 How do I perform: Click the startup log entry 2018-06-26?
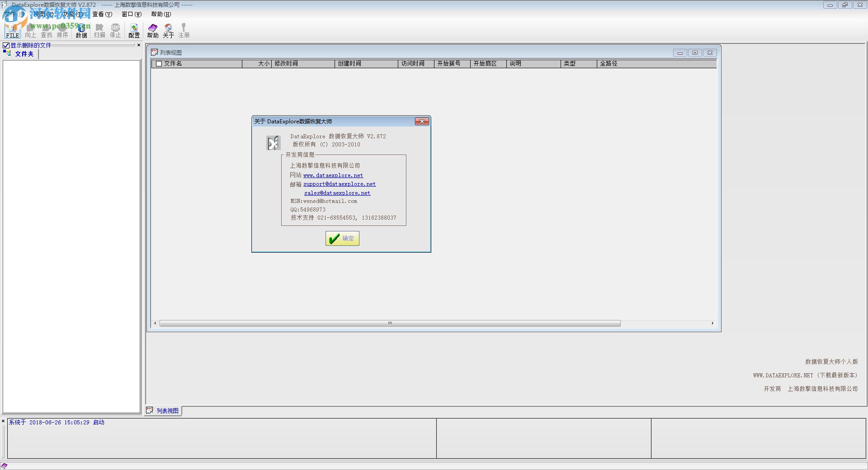click(57, 423)
